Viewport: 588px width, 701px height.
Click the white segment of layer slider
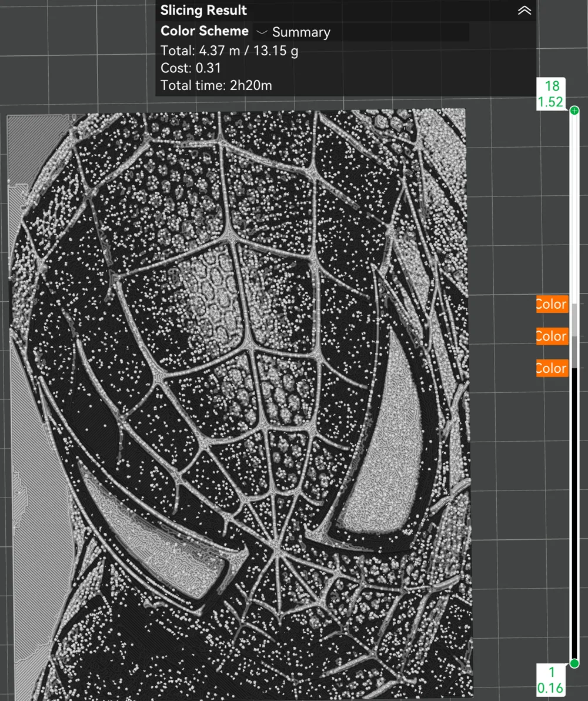(574, 210)
